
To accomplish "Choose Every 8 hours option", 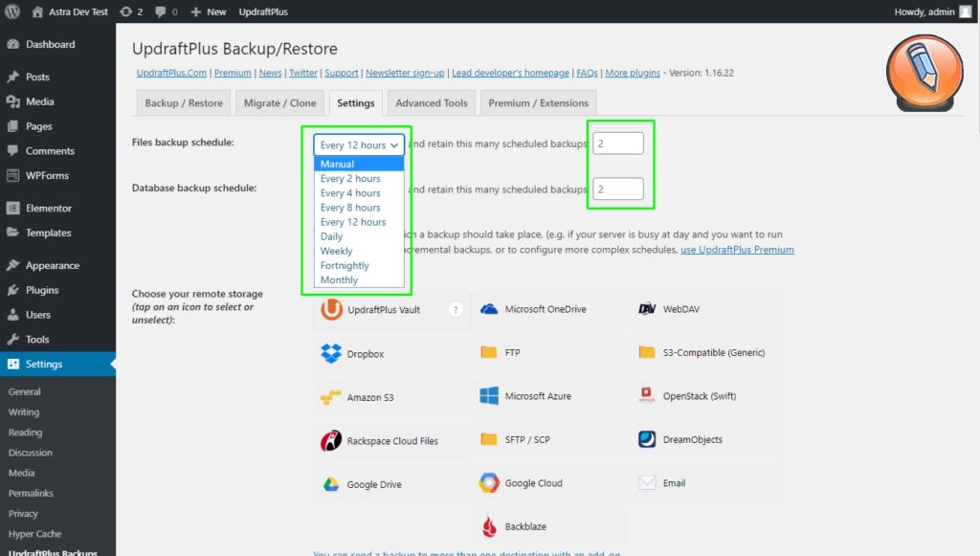I will [359, 208].
